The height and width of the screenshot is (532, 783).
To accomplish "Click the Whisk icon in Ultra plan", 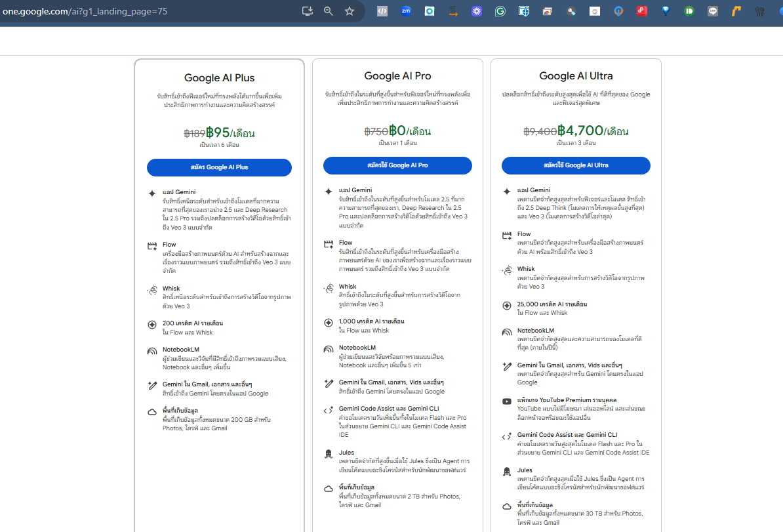I will coord(507,270).
